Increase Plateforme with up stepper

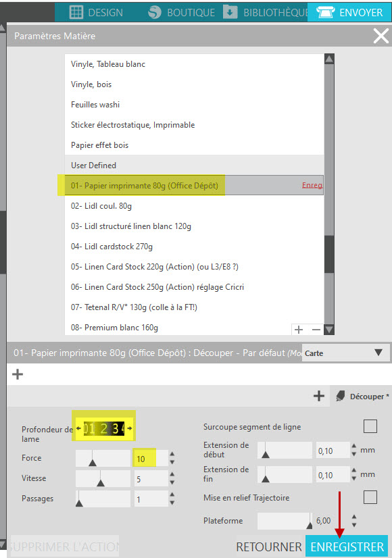353,517
